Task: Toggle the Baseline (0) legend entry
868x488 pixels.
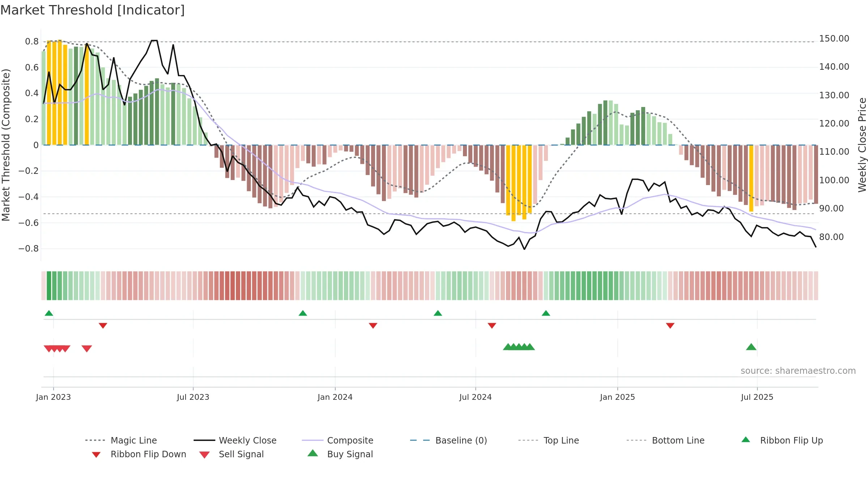Action: tap(448, 440)
